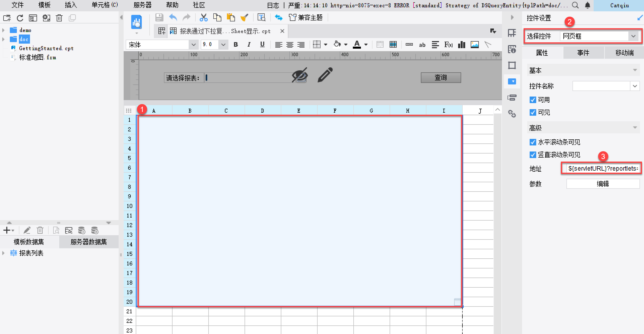Open the 服务器 menu

click(x=143, y=5)
